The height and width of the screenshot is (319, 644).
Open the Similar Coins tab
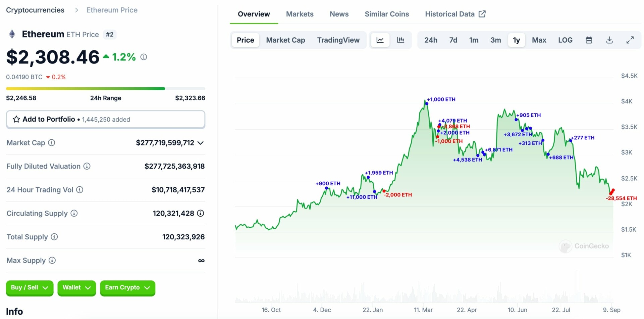(387, 14)
